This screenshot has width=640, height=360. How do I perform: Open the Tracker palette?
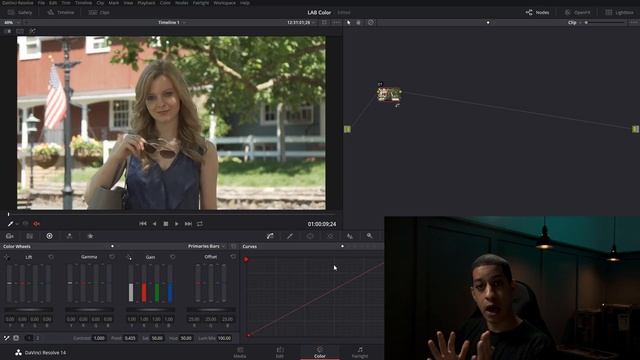(330, 236)
